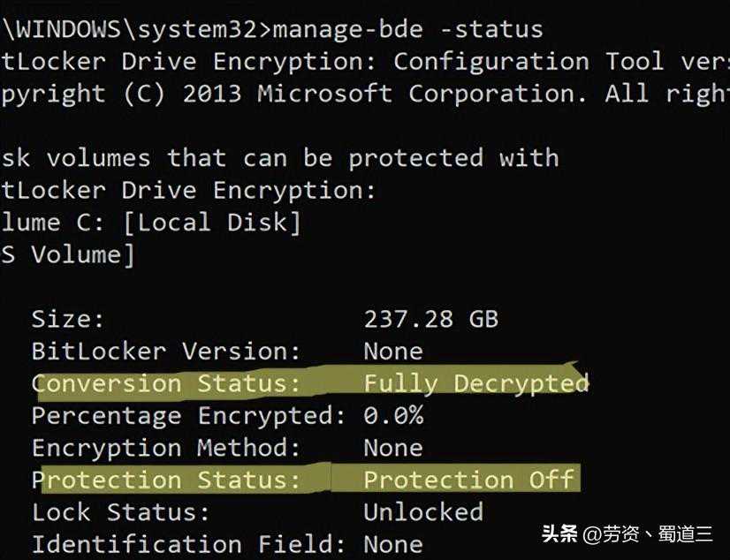The image size is (730, 560).
Task: Click the "Size:" field label
Action: [x=68, y=319]
